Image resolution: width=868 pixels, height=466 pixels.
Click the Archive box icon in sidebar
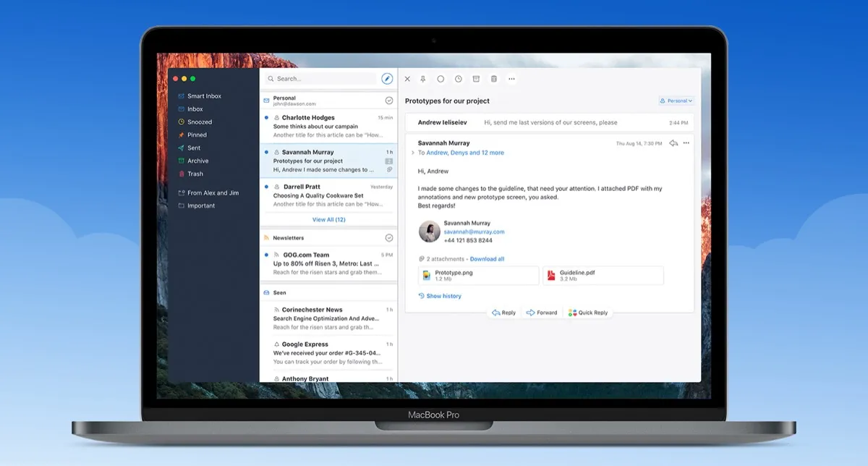182,161
